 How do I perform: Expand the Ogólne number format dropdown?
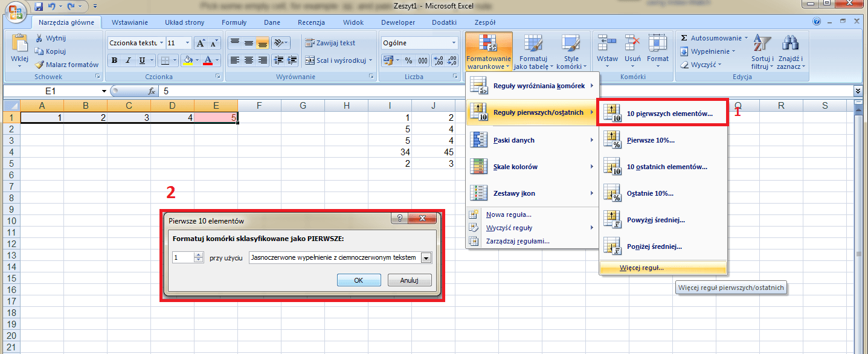[454, 43]
